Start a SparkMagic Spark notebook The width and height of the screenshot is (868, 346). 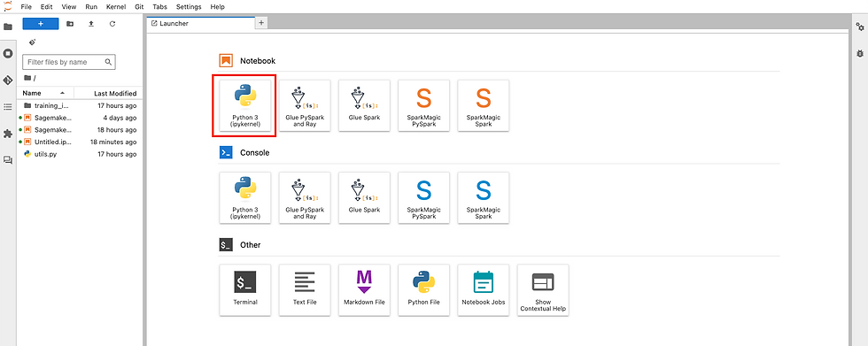click(484, 105)
